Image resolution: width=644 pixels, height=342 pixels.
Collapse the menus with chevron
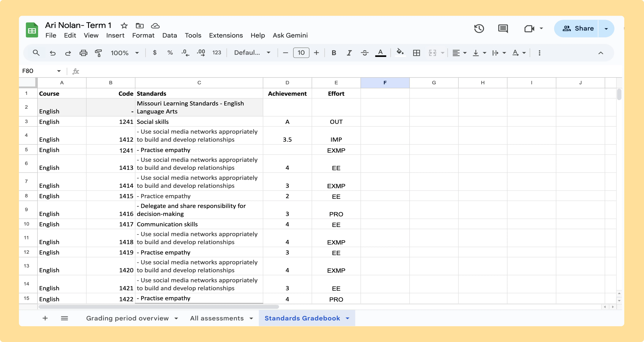click(x=601, y=53)
